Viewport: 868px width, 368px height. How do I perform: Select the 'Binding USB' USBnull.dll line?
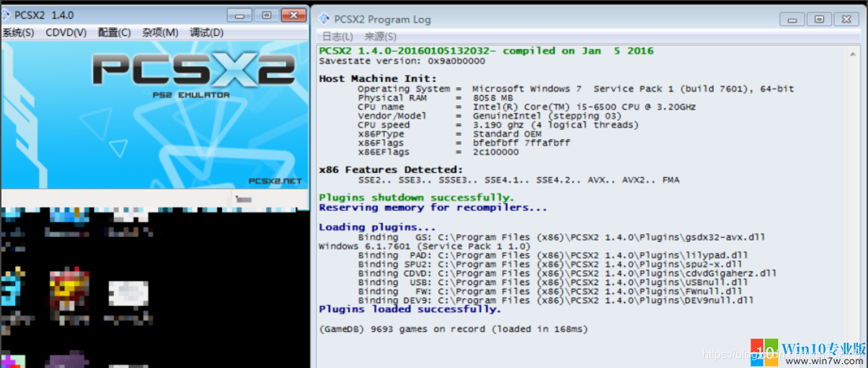pyautogui.click(x=553, y=282)
